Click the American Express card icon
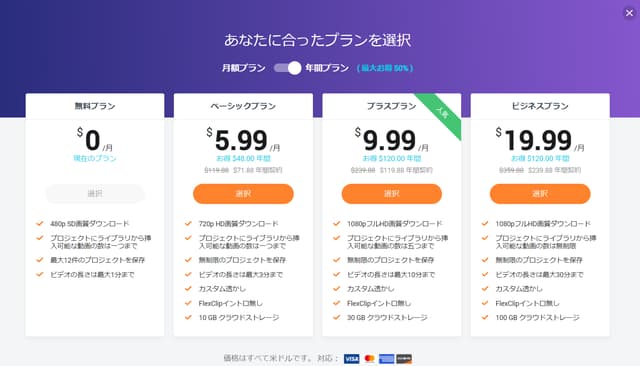Viewport: 640px width, 366px height. [387, 359]
